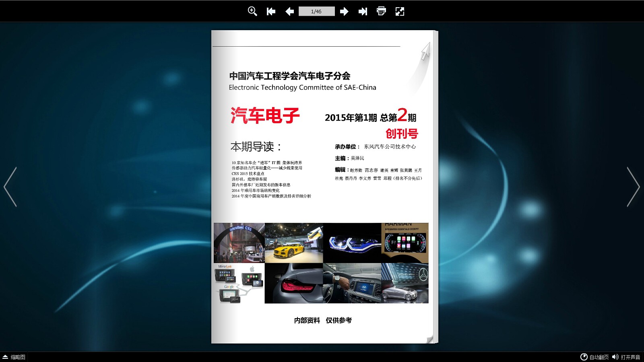Click the line CES 2015 技术盘点

[248, 174]
